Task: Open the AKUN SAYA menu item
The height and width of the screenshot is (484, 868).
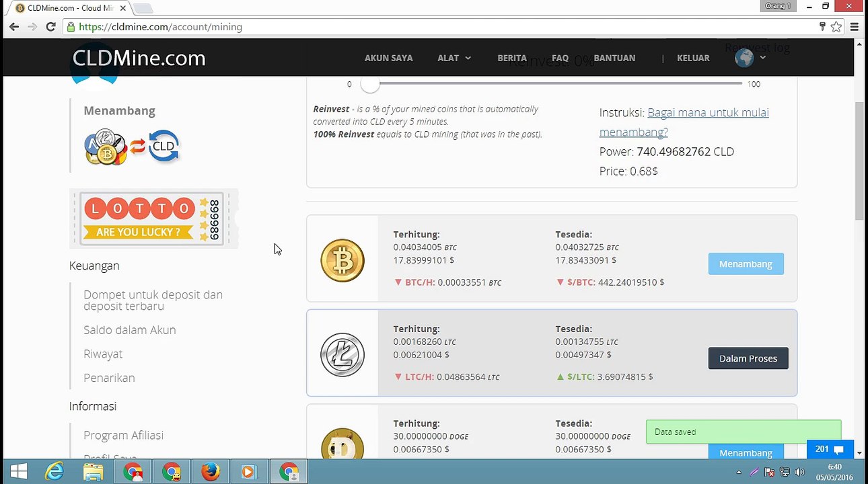Action: (389, 58)
